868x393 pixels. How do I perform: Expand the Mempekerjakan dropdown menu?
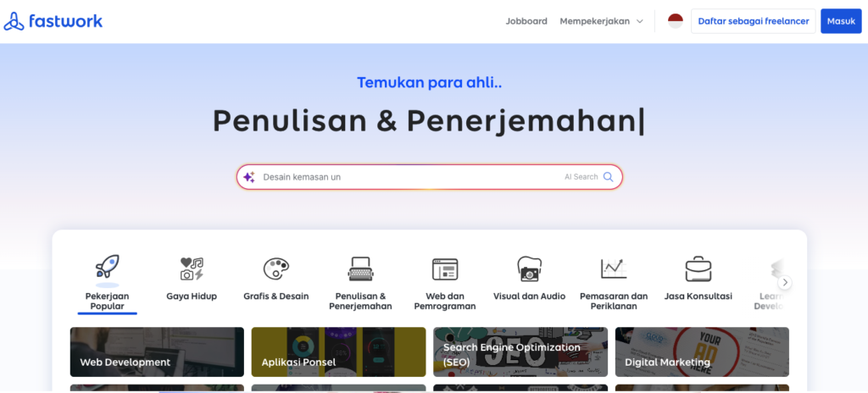click(x=601, y=21)
